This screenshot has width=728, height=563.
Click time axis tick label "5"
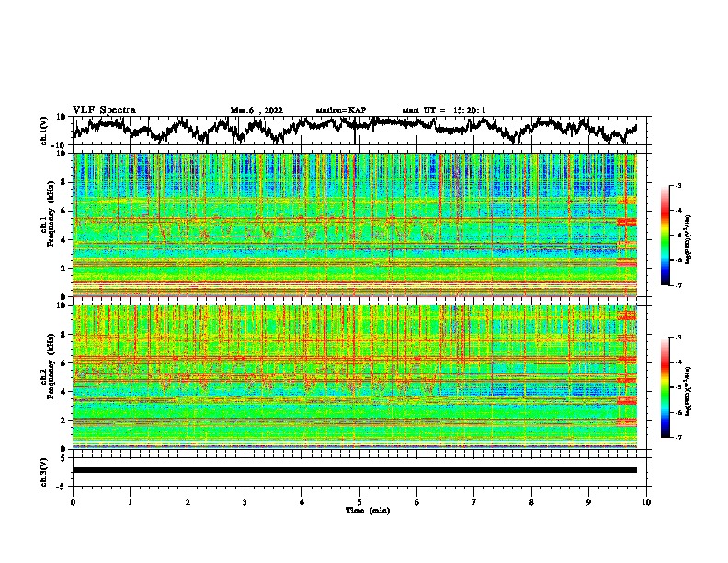(x=359, y=502)
